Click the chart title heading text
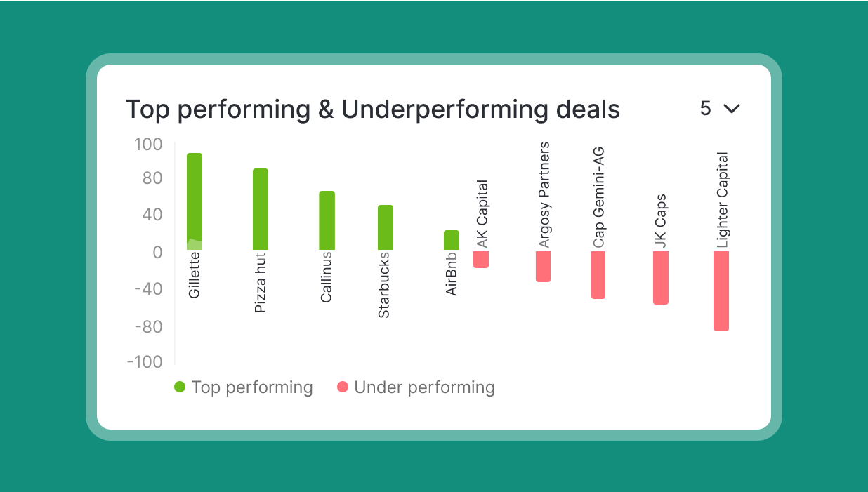Image resolution: width=868 pixels, height=492 pixels. [372, 109]
